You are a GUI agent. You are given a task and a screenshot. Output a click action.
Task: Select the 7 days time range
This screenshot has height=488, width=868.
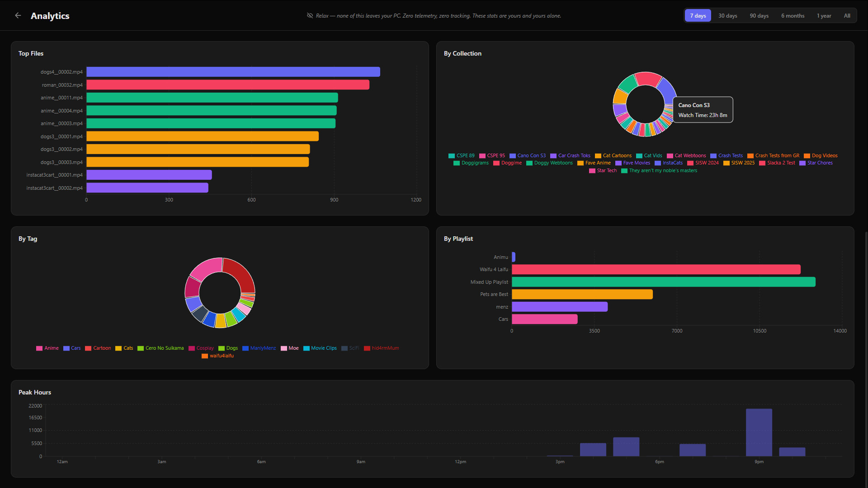[x=698, y=16]
